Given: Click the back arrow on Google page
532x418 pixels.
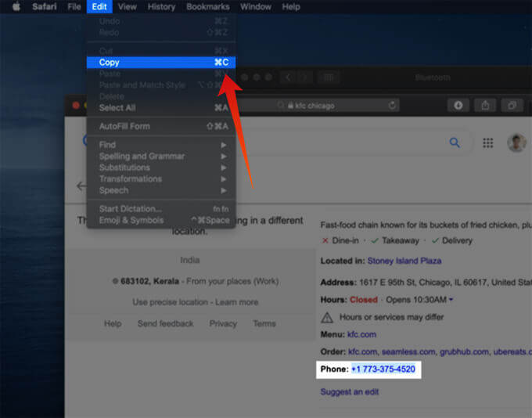Looking at the screenshot, I should 81,186.
